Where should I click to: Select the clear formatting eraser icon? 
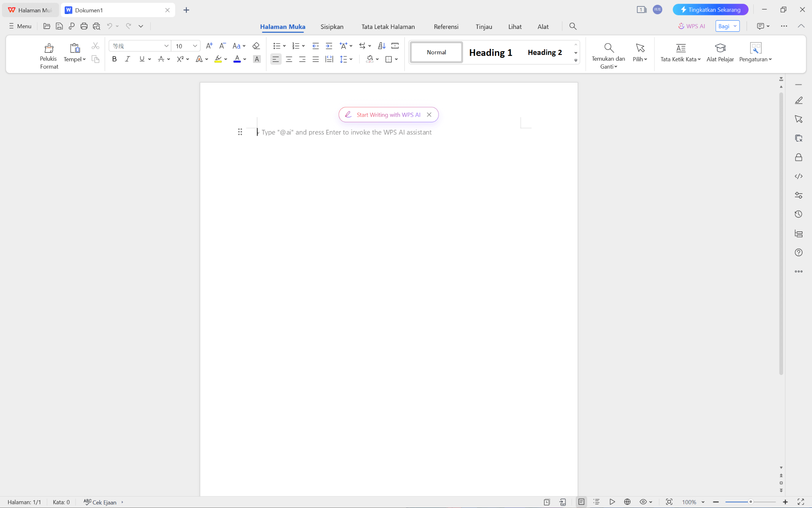[x=256, y=46]
